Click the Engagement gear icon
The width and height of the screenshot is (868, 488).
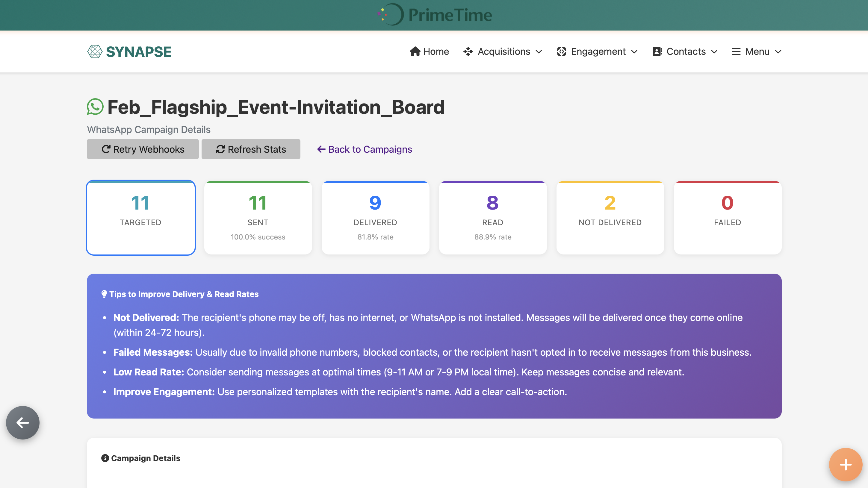[561, 51]
